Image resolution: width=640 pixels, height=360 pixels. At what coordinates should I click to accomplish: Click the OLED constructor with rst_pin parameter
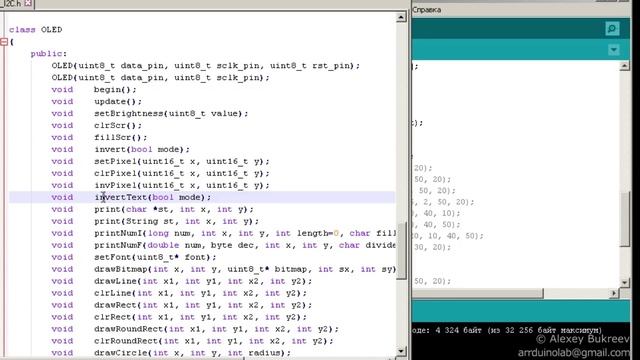coord(206,66)
